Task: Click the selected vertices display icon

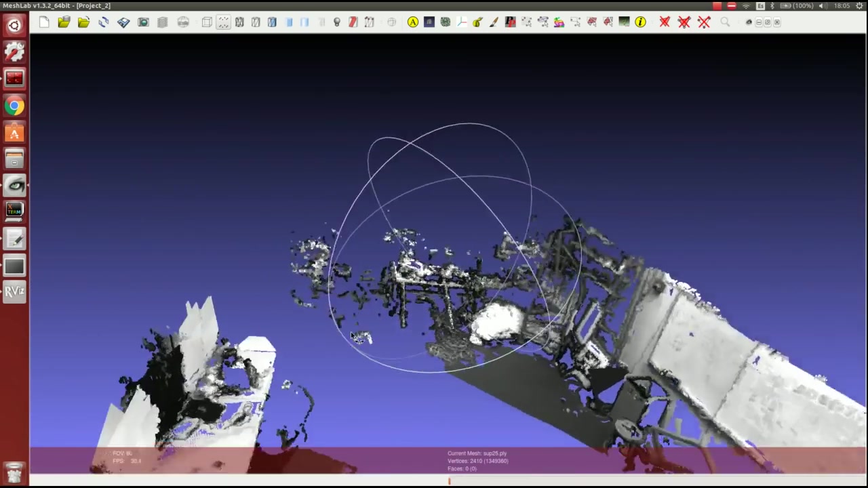Action: coord(370,22)
